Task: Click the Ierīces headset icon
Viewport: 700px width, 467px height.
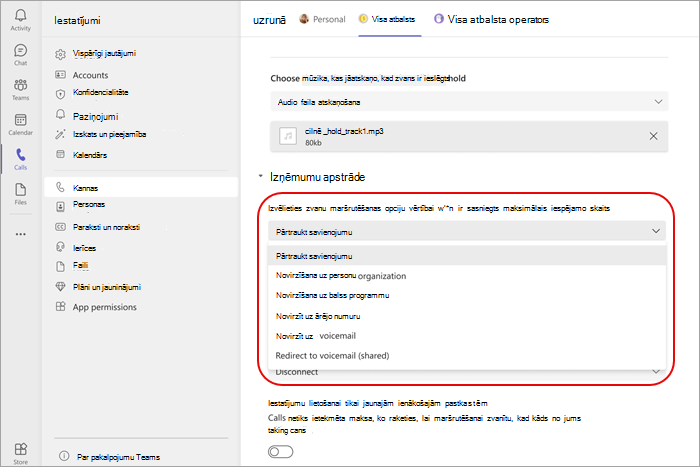Action: [x=60, y=246]
